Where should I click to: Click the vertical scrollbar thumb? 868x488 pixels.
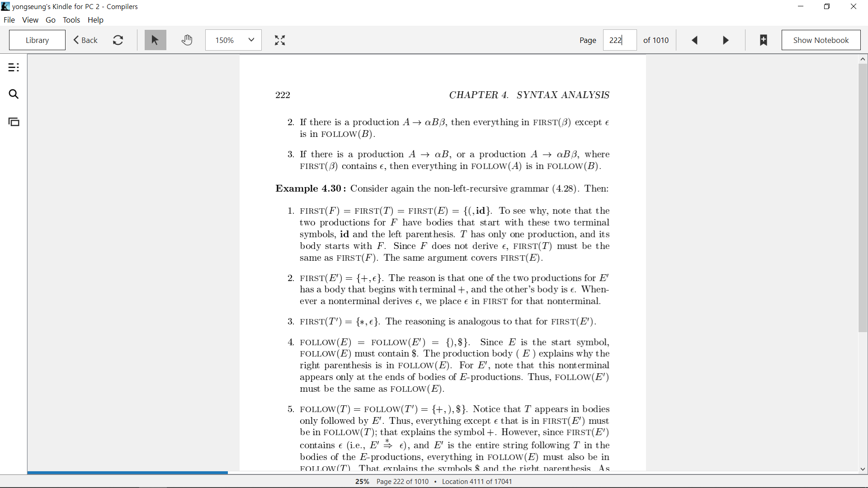point(863,198)
